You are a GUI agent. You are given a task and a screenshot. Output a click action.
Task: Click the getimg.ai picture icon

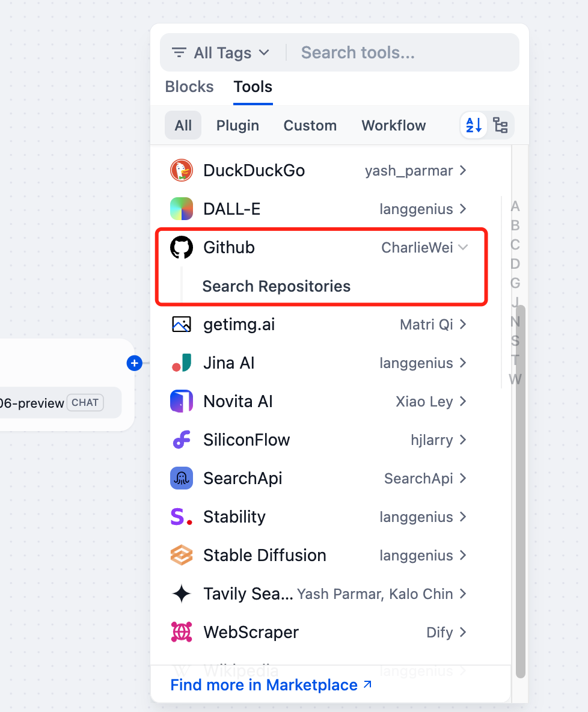pyautogui.click(x=181, y=324)
